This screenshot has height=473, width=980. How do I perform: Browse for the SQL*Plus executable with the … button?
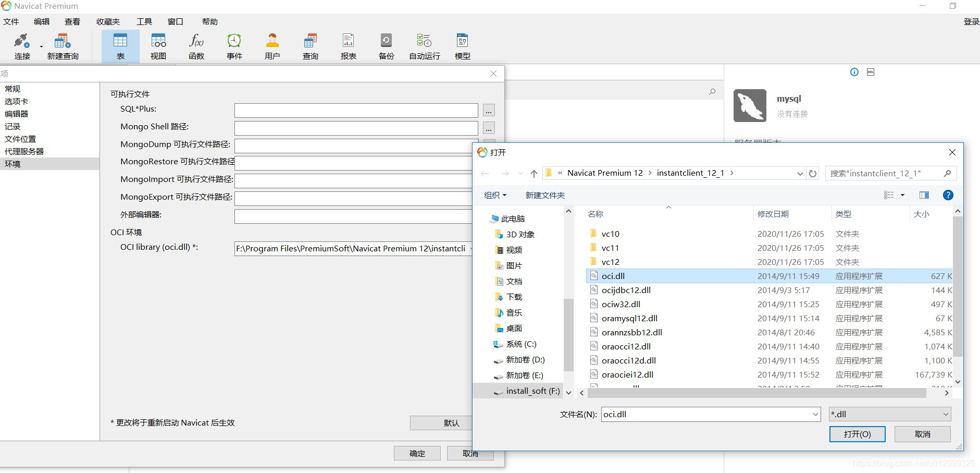tap(489, 111)
